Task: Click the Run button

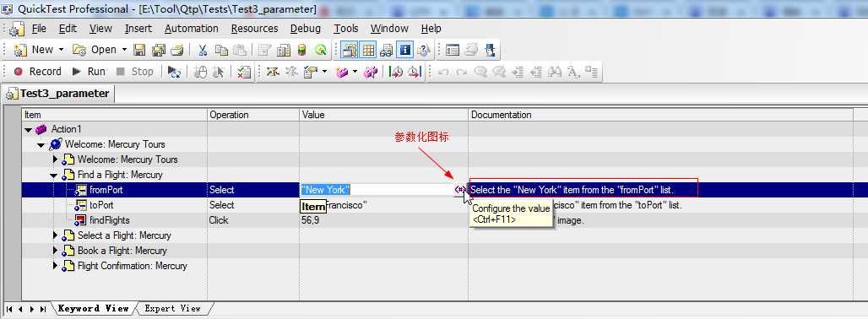Action: pos(90,72)
